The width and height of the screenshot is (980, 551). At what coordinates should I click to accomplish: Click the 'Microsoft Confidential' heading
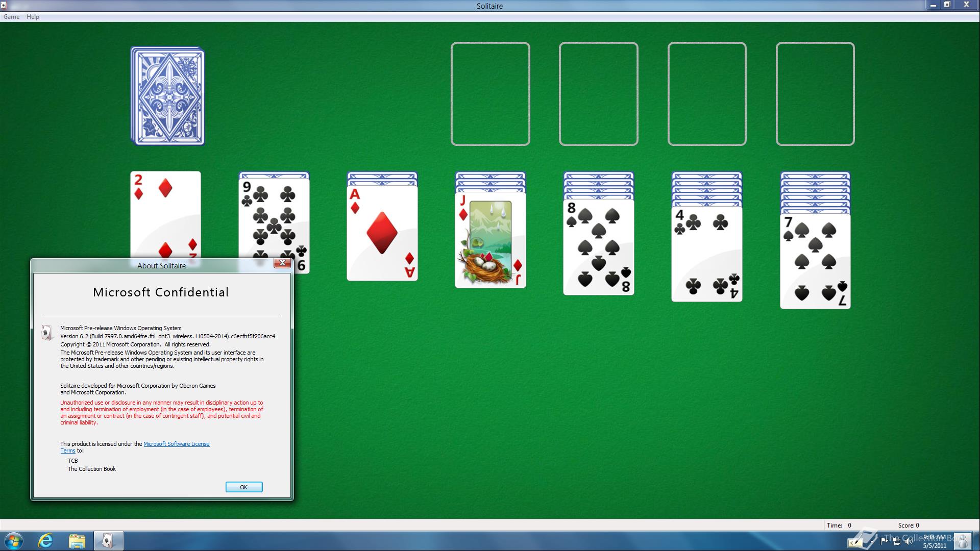pyautogui.click(x=161, y=292)
